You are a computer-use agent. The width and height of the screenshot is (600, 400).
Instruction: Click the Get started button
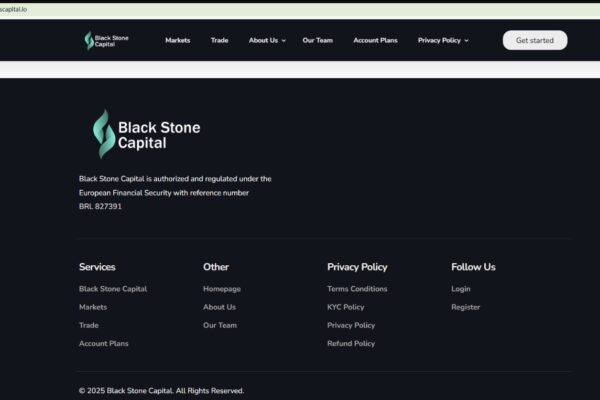(535, 40)
